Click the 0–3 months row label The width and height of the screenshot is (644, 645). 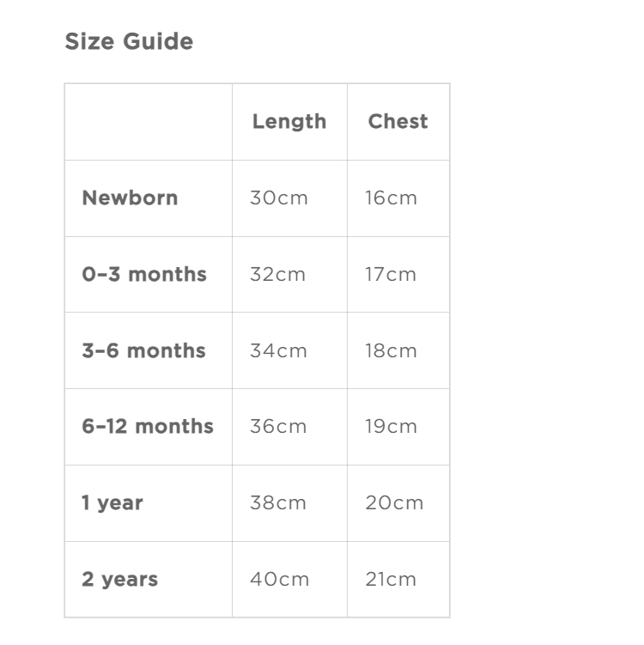[144, 274]
